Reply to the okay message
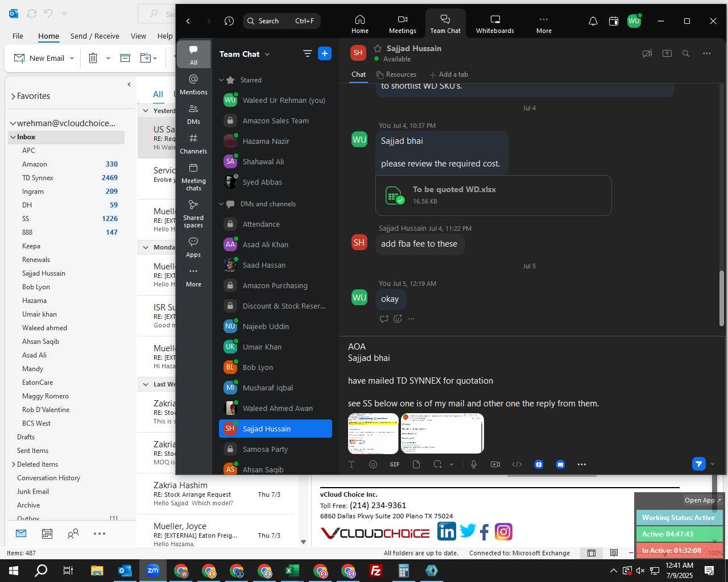 point(384,319)
